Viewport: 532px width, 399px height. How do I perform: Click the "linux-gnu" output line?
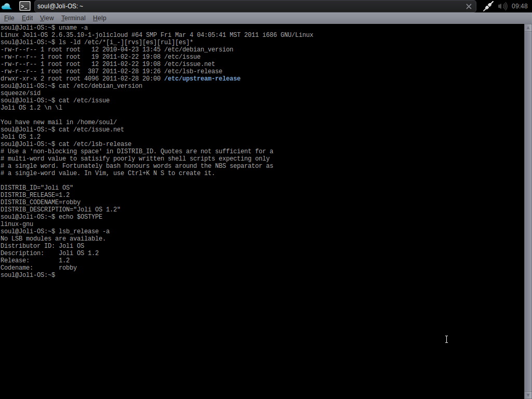click(17, 224)
